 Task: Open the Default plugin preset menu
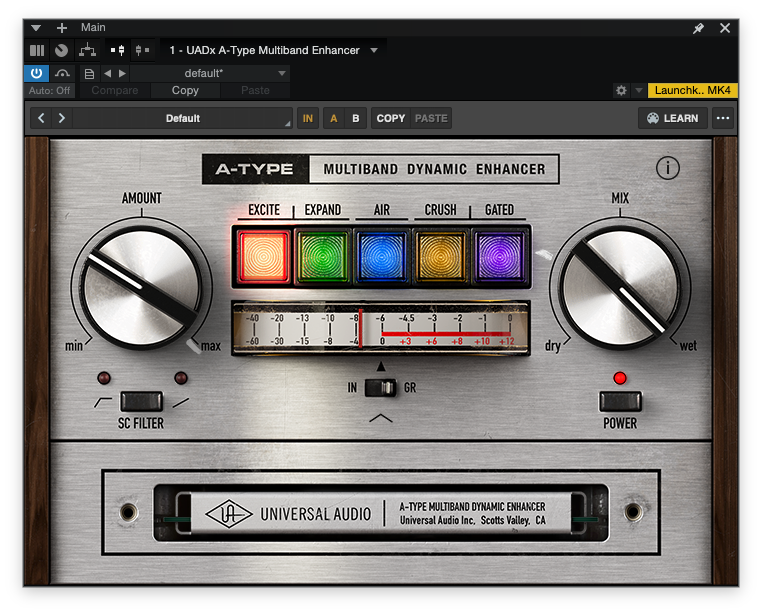183,118
